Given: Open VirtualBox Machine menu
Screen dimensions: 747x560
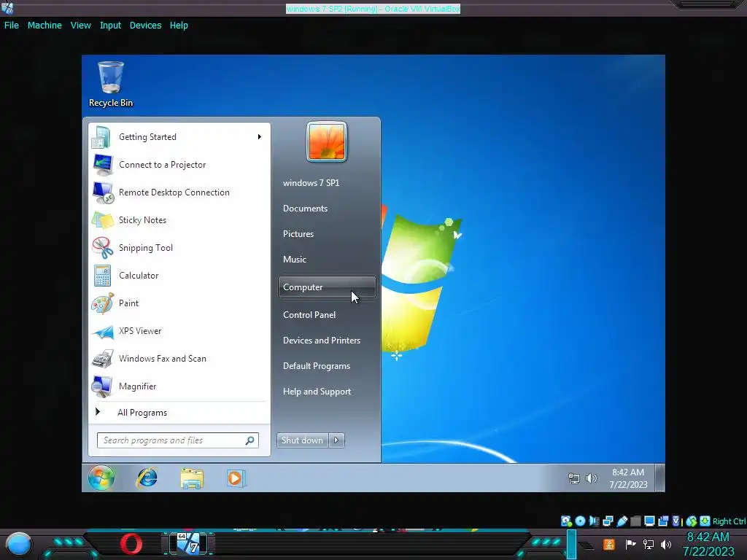Looking at the screenshot, I should (44, 26).
